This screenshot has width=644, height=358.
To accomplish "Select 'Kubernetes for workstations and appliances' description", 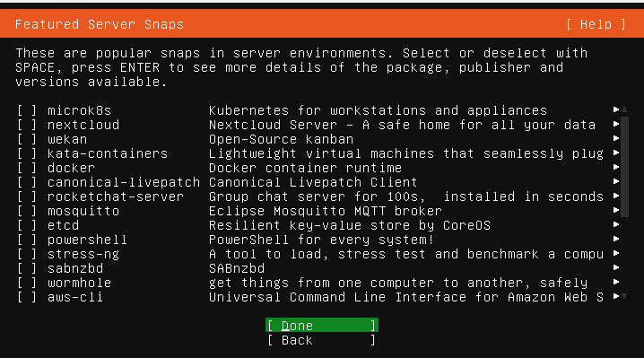I will [378, 110].
